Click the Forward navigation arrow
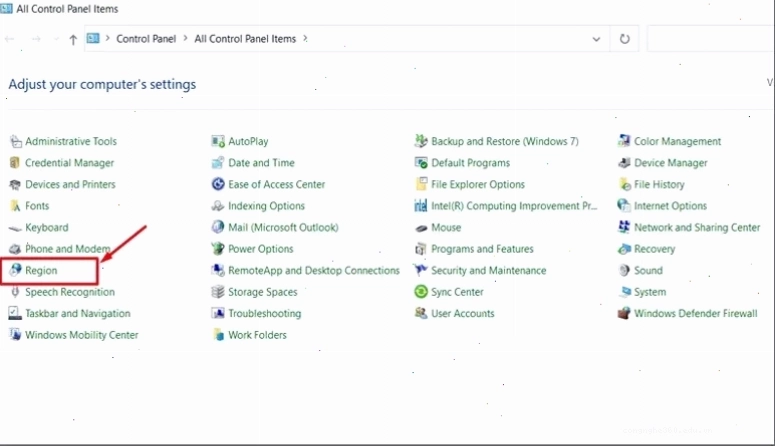This screenshot has height=447, width=775. (x=36, y=39)
